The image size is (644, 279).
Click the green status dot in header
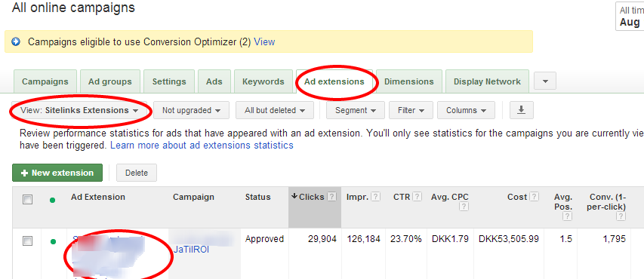tap(53, 201)
